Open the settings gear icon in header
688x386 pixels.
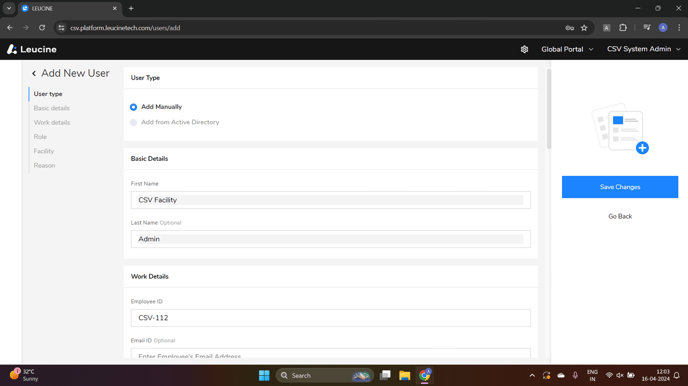pos(524,49)
